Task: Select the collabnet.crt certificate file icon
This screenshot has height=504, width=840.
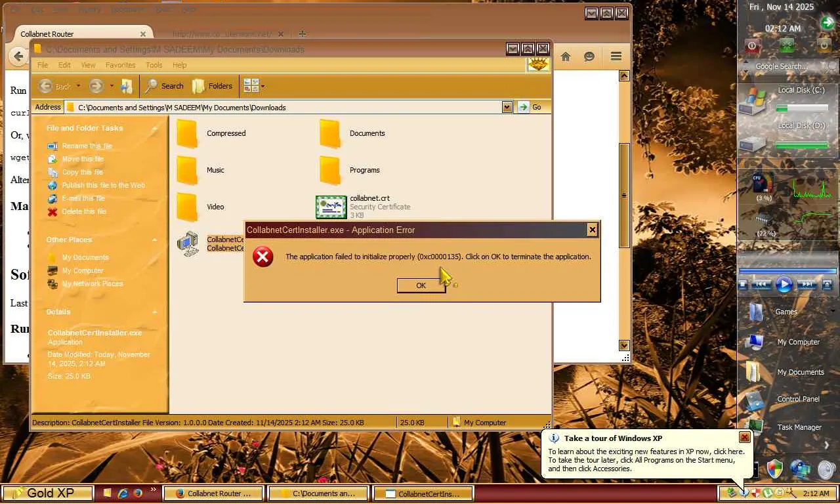Action: pos(331,207)
